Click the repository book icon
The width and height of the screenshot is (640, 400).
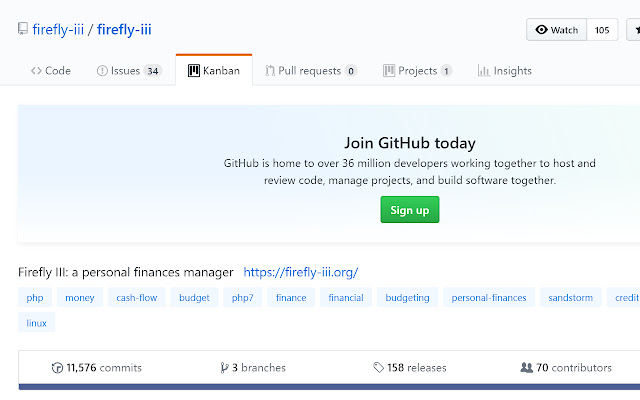coord(23,29)
